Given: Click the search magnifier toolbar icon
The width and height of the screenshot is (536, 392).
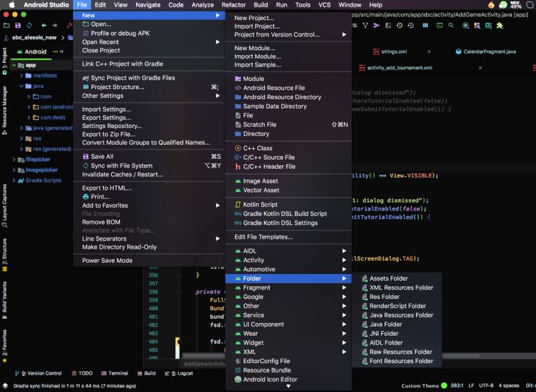Looking at the screenshot, I should (451, 25).
